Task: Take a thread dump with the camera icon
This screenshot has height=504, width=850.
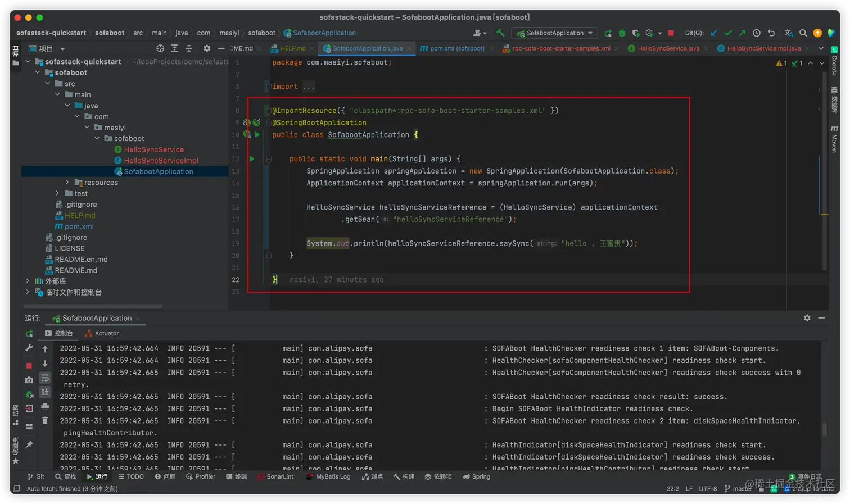Action: coord(29,380)
